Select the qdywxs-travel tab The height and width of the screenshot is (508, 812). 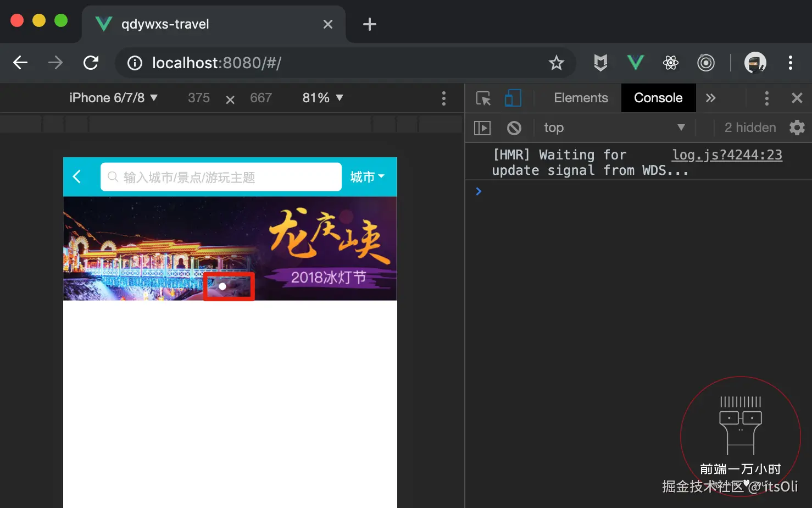tap(214, 24)
